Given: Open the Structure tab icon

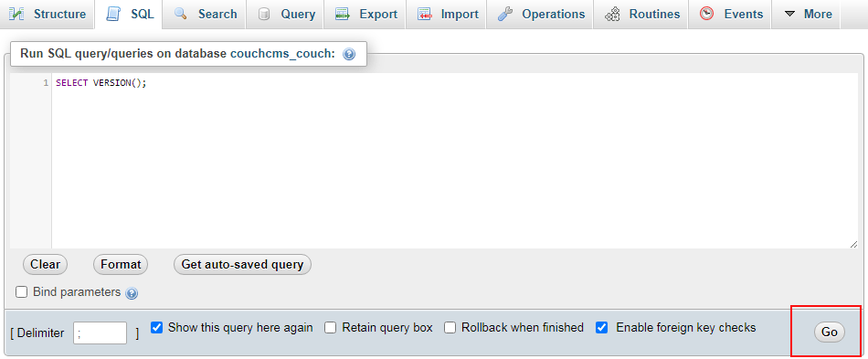Looking at the screenshot, I should pos(16,14).
